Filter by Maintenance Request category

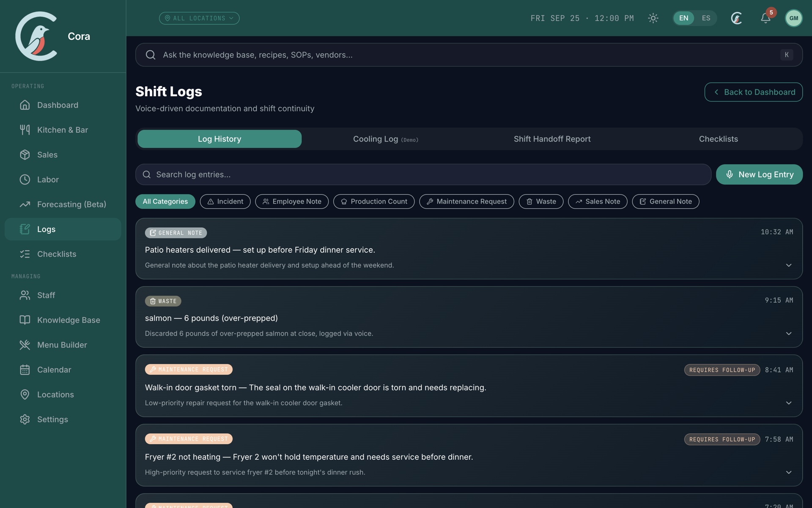[466, 202]
